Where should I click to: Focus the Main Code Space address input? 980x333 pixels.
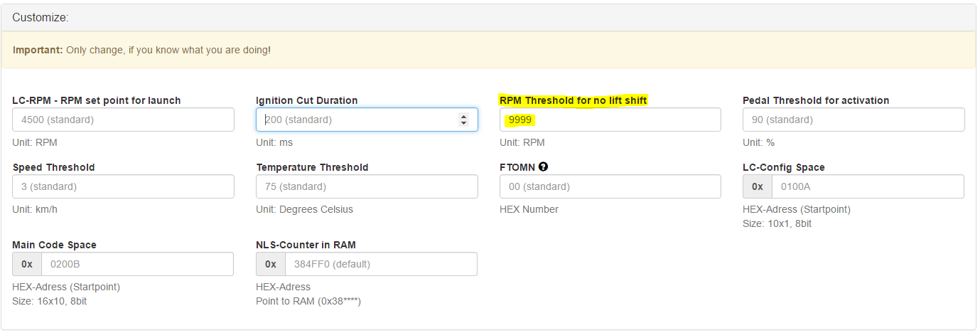coord(137,264)
